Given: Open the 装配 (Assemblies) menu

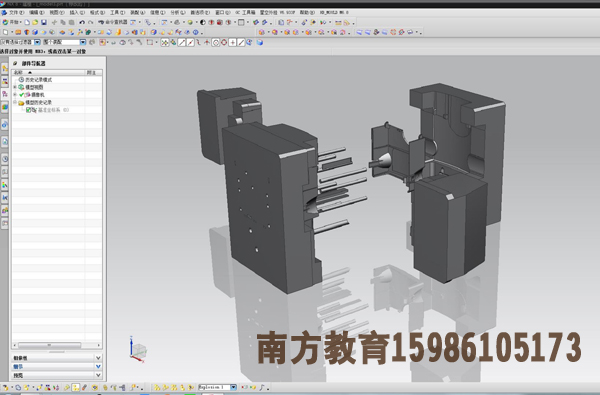Looking at the screenshot, I should (x=137, y=13).
